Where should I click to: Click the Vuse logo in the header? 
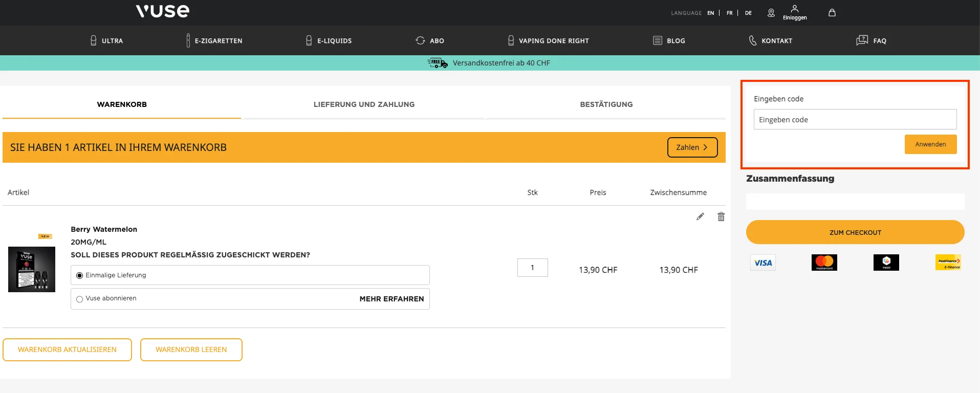163,11
